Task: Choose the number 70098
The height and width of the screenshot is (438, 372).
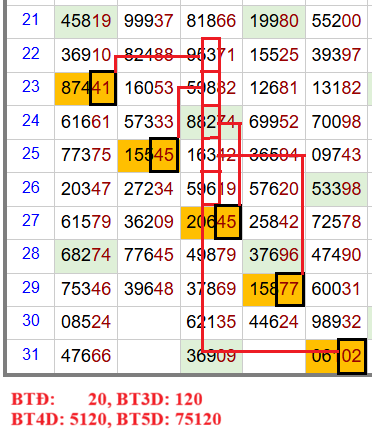Action: 336,122
